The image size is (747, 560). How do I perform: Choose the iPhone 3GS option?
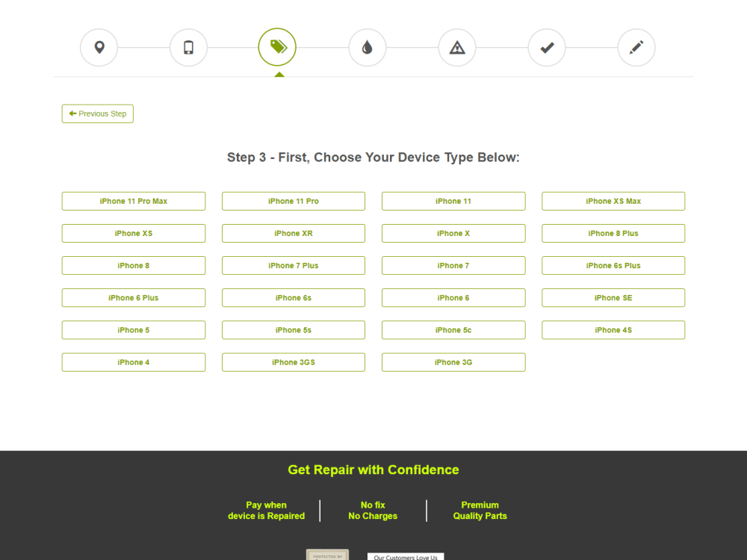[294, 362]
